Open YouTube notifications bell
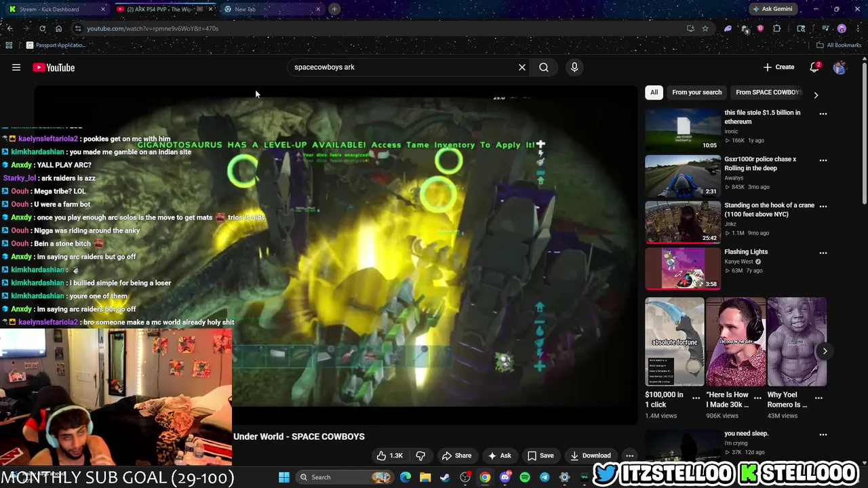Viewport: 868px width, 488px height. click(x=815, y=67)
